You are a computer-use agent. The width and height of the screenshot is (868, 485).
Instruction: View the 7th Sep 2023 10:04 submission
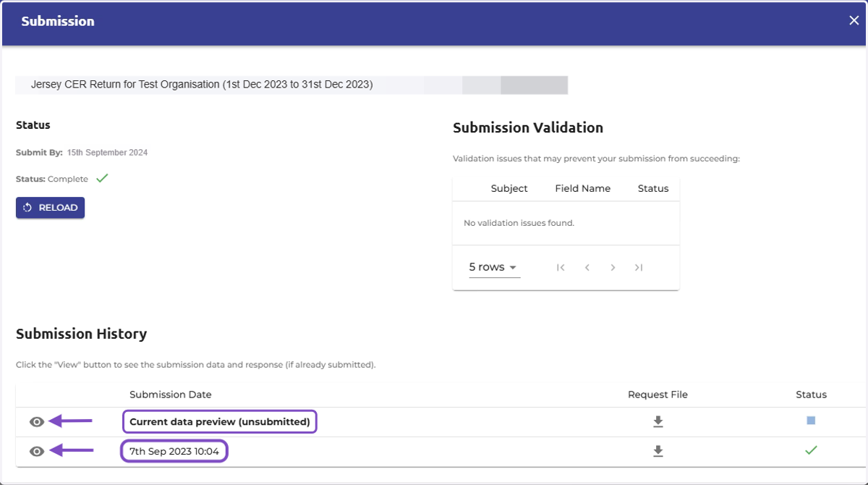click(x=37, y=452)
